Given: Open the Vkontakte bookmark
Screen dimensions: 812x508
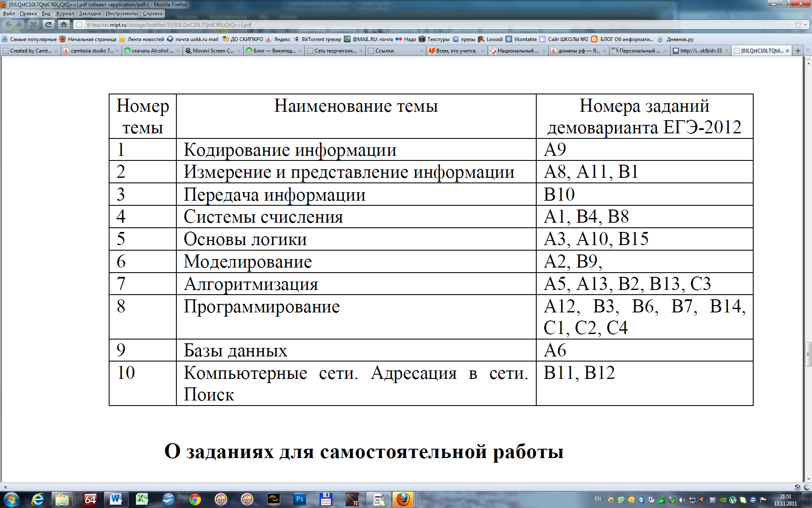Looking at the screenshot, I should 521,39.
